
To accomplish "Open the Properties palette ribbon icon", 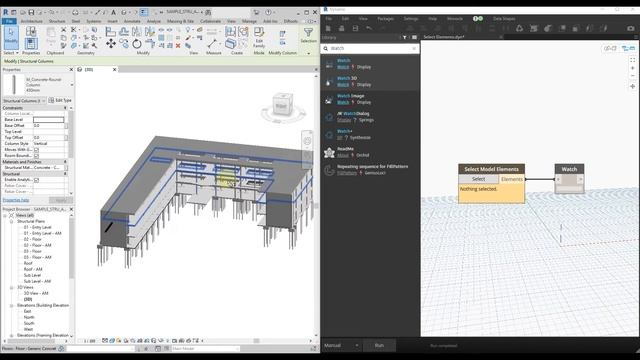I will coord(31,43).
